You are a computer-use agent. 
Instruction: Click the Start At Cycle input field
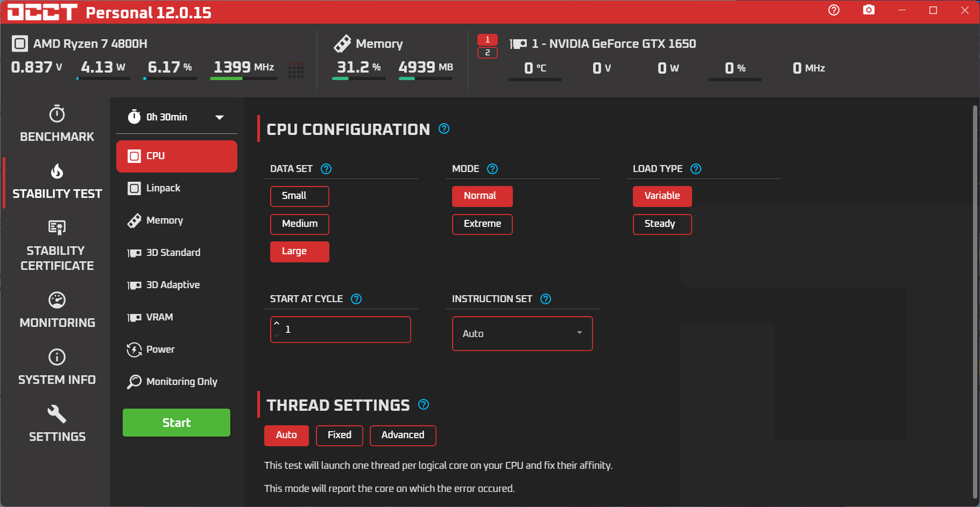(341, 330)
